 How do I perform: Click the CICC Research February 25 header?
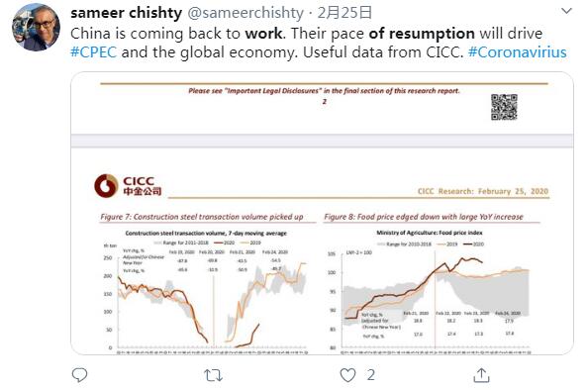click(483, 191)
